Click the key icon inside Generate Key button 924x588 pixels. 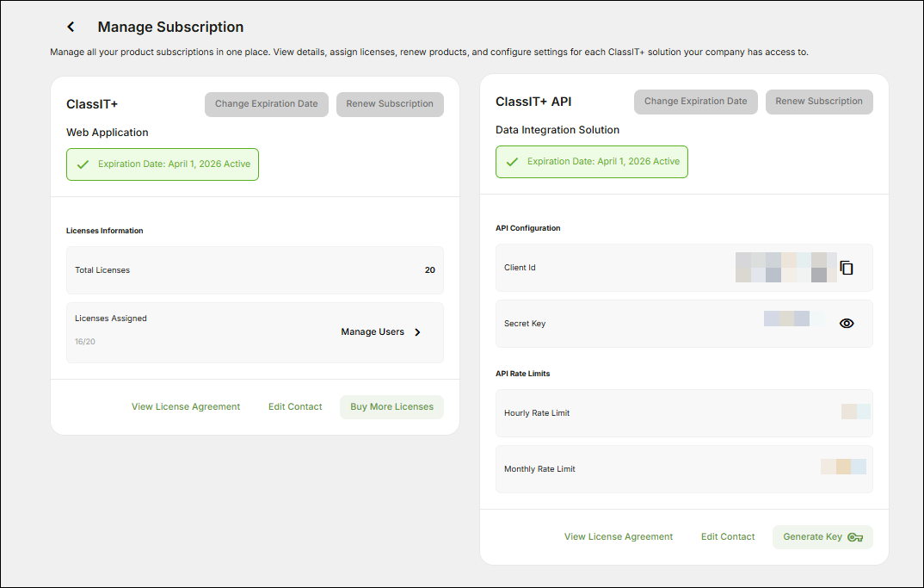coord(854,536)
